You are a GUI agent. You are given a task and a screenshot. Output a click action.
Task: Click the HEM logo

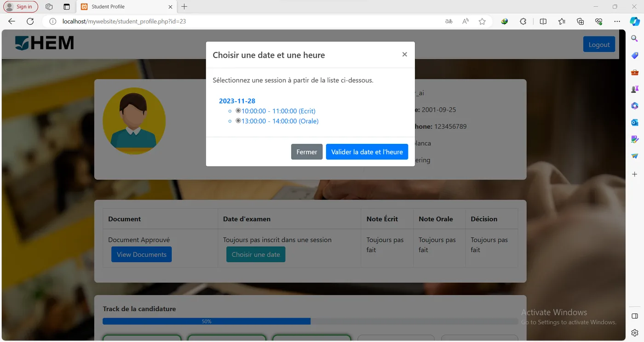click(44, 43)
